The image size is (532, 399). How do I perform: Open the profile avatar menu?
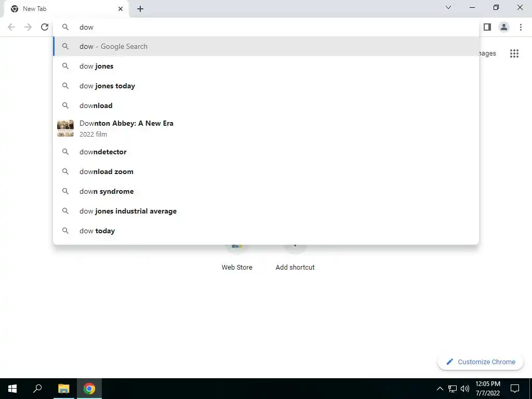click(504, 27)
